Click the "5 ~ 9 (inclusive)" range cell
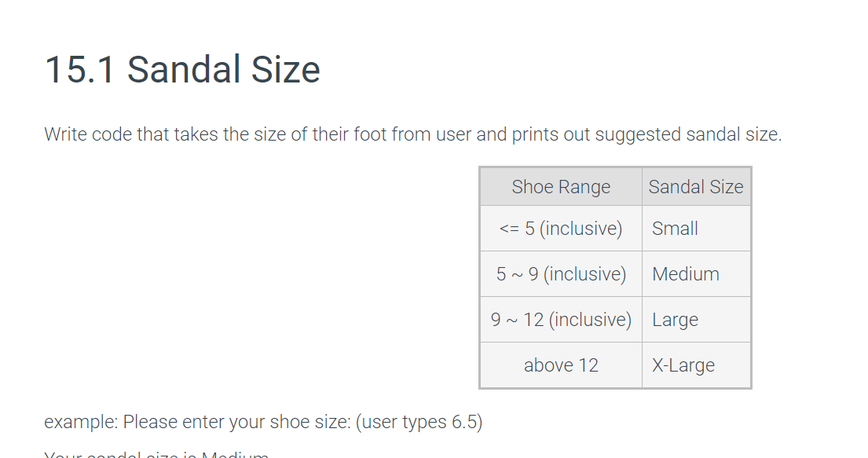Screen dimensions: 868x458 tap(561, 274)
